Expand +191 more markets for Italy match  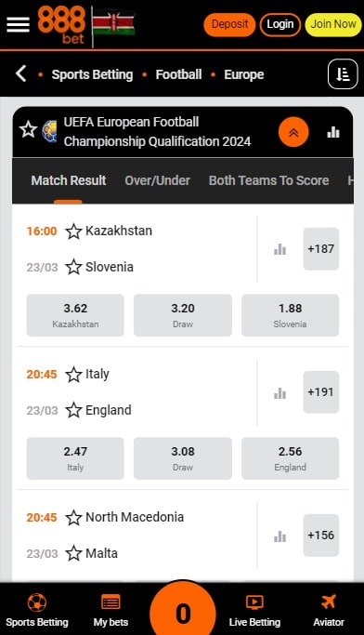coord(321,392)
